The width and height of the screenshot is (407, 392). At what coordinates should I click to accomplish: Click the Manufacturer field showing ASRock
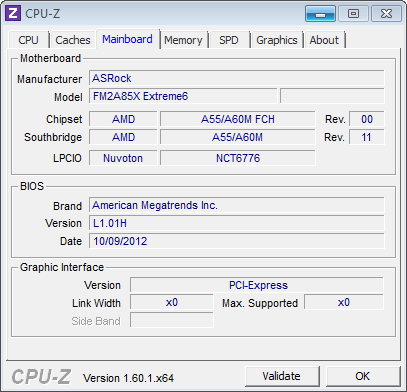pos(237,78)
